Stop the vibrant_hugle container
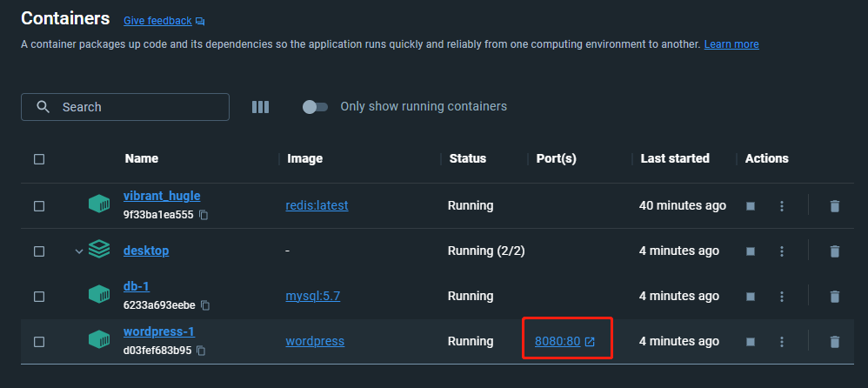Image resolution: width=868 pixels, height=388 pixels. (751, 206)
